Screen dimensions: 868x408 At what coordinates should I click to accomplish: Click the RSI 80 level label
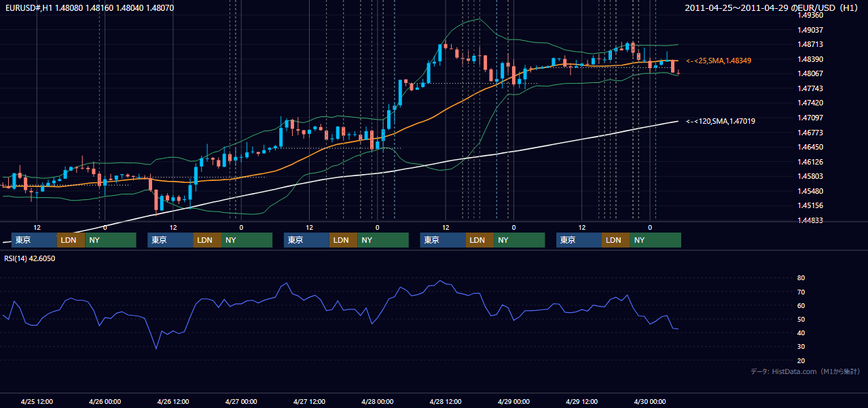(x=801, y=278)
